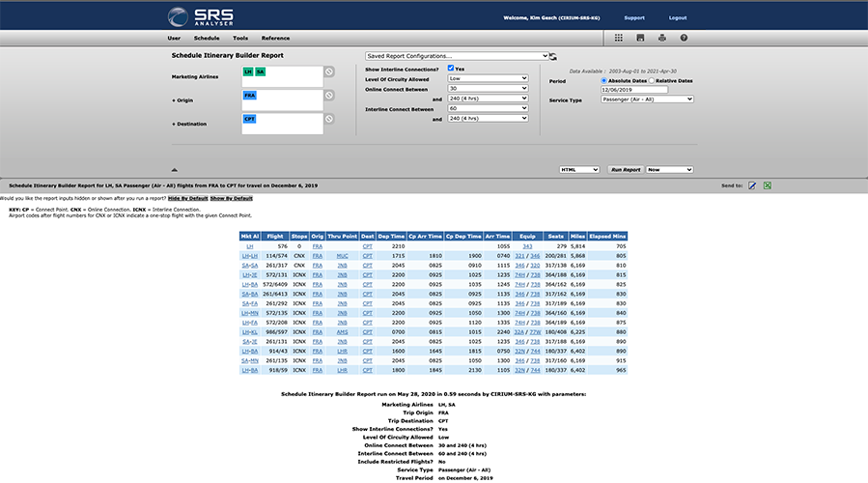Click flight number 918/59 cell
The height and width of the screenshot is (483, 868).
279,370
